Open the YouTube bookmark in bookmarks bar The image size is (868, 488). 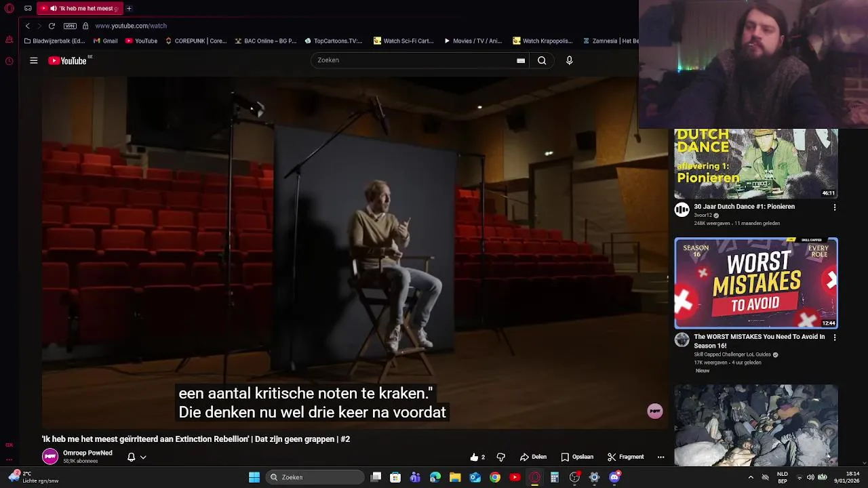click(141, 41)
